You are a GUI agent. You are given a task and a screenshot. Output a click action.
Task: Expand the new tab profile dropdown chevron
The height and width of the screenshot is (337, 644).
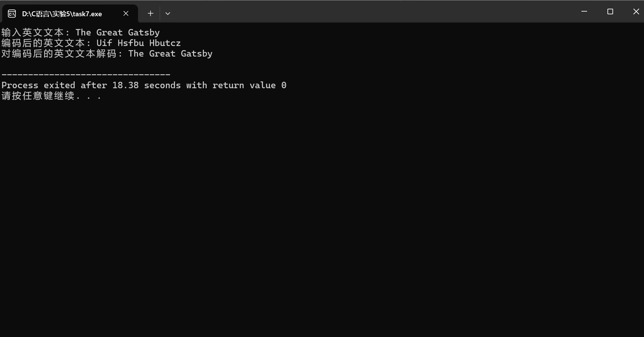click(168, 14)
